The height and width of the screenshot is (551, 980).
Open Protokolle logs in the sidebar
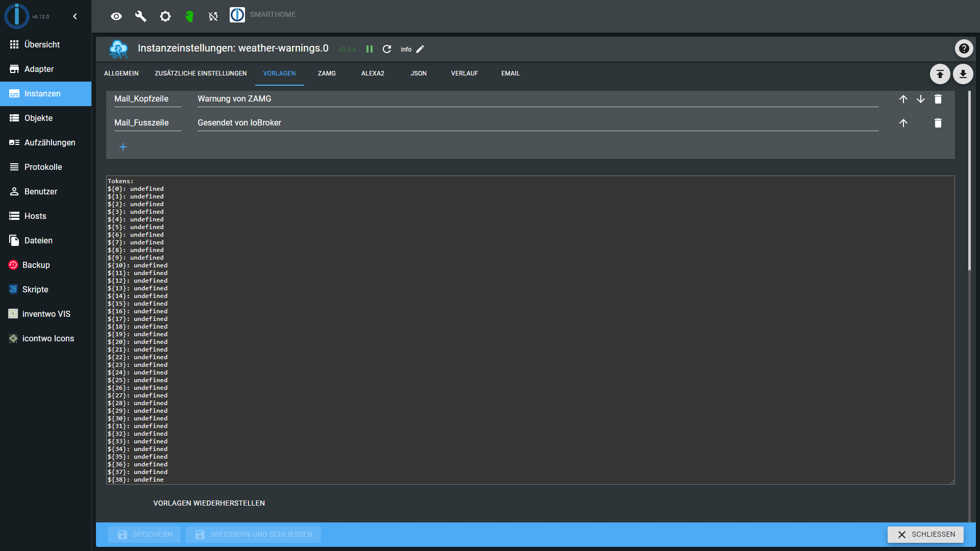[45, 167]
